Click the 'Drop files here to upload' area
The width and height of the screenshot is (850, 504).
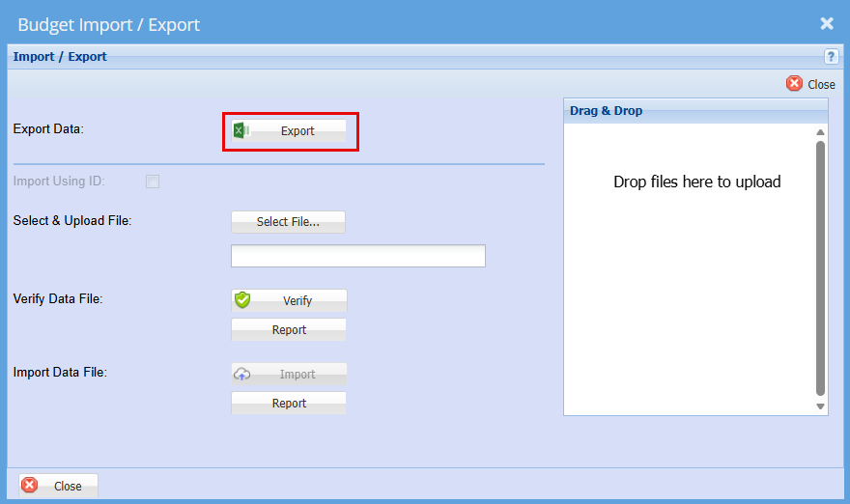(x=696, y=182)
